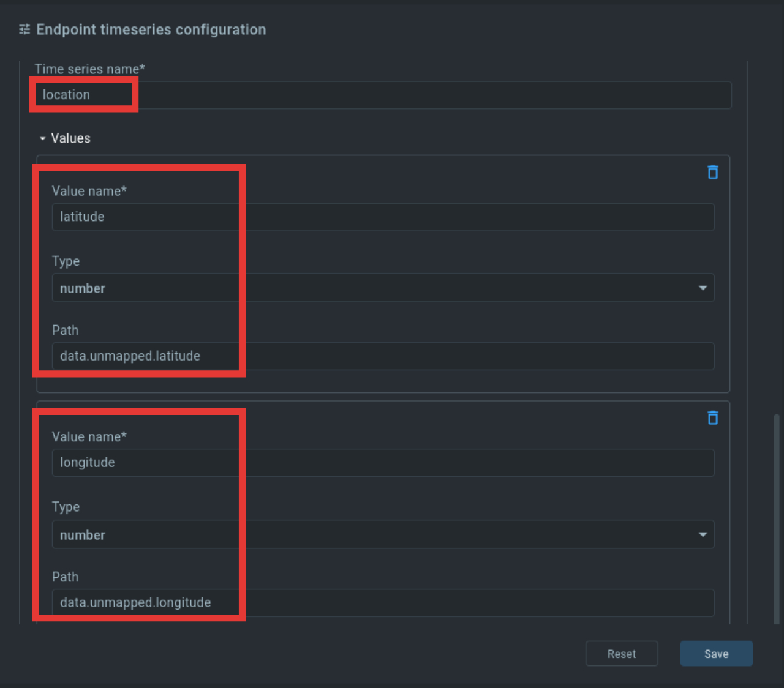Viewport: 784px width, 688px height.
Task: Delete the longitude value entry
Action: (713, 417)
